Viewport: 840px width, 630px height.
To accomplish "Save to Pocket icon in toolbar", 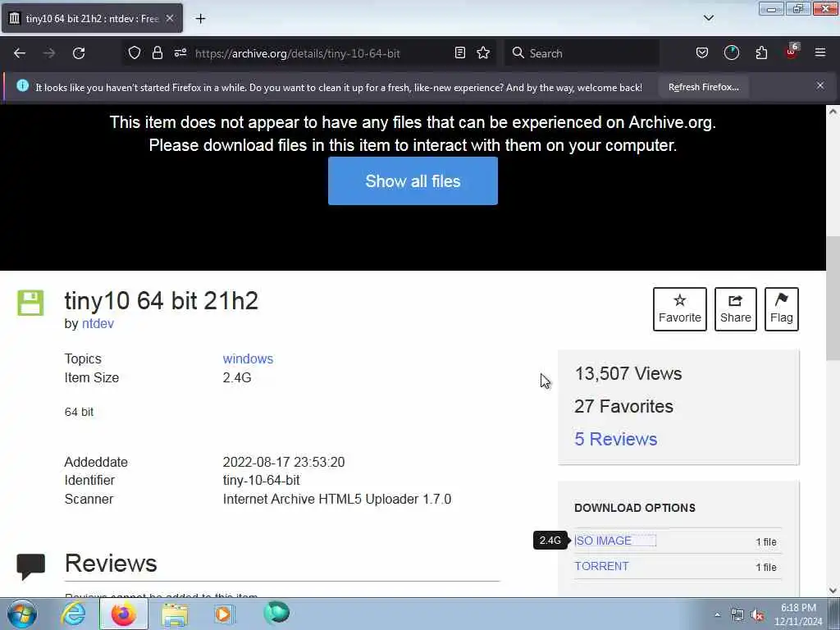I will 702,53.
